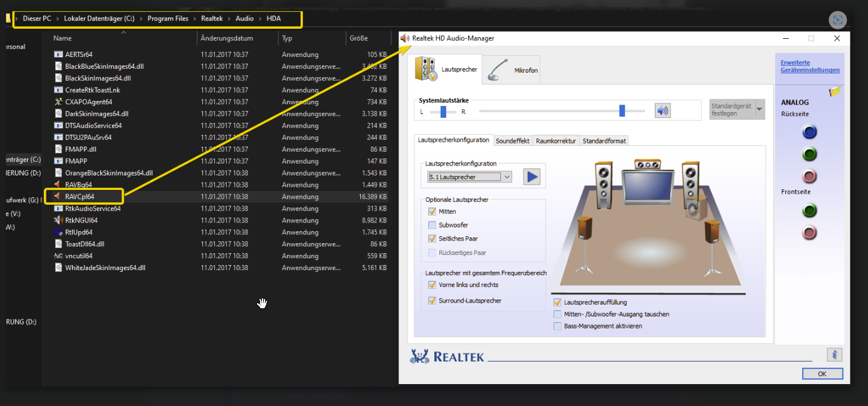Open Erweiterte Geräteeinstellungen link

[x=810, y=66]
